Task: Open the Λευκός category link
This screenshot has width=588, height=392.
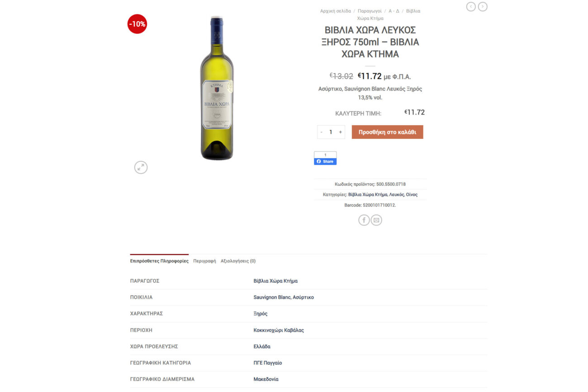Action: (396, 195)
